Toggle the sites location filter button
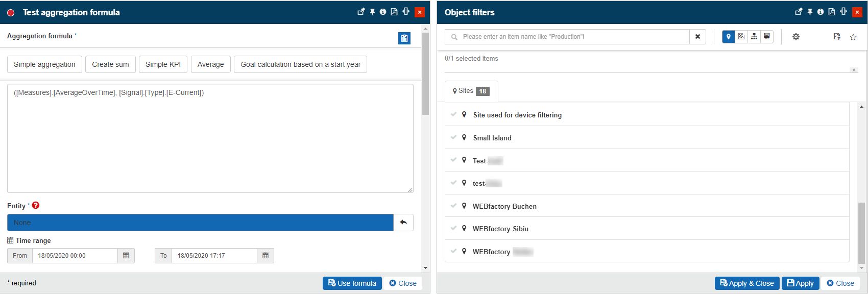Viewport: 868px width, 294px height. click(x=728, y=37)
